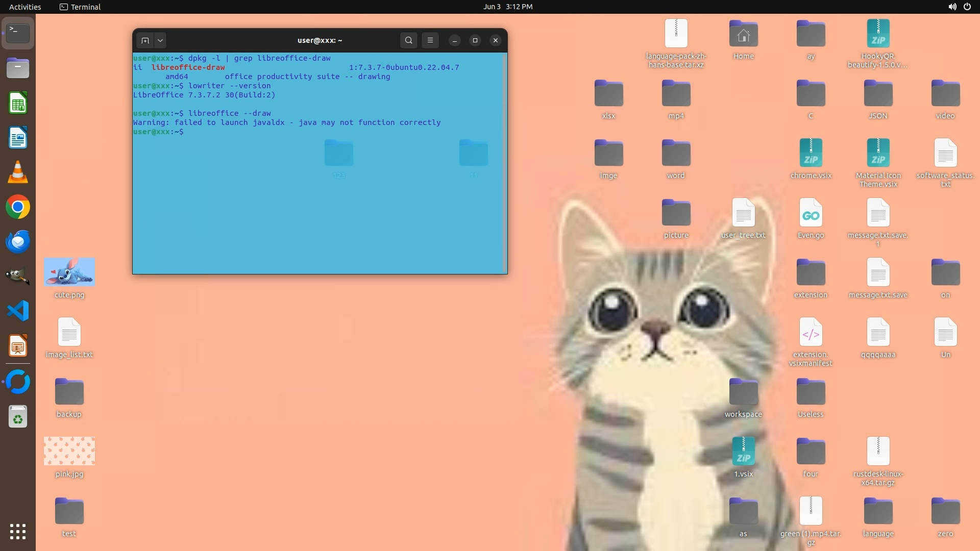Viewport: 980px width, 551px height.
Task: Open LibreOffice Calc from dock
Action: (18, 103)
